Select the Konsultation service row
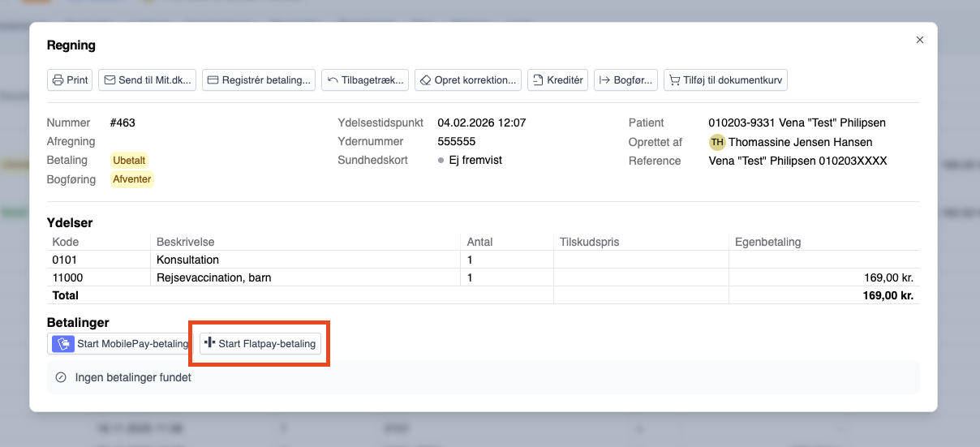Viewport: 980px width, 447px height. [187, 260]
